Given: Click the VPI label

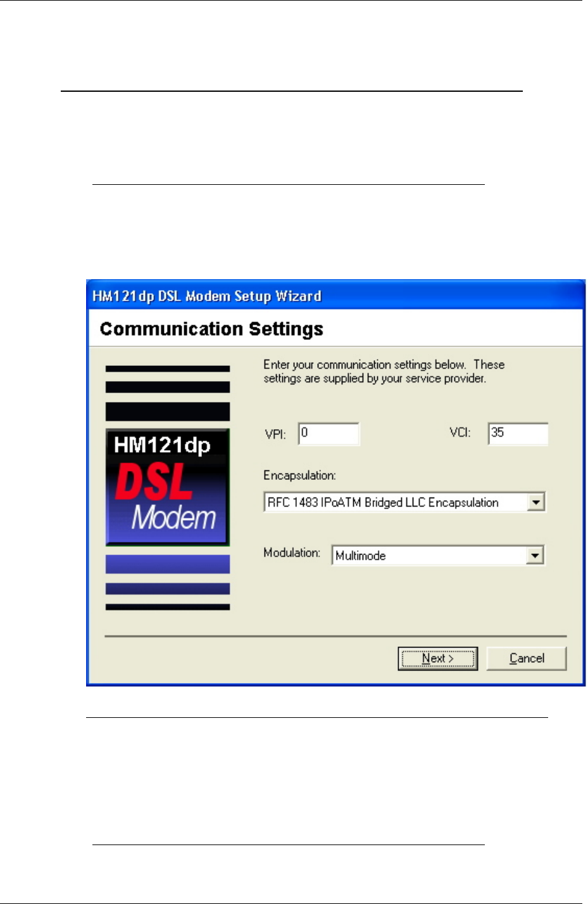Looking at the screenshot, I should pyautogui.click(x=275, y=435).
